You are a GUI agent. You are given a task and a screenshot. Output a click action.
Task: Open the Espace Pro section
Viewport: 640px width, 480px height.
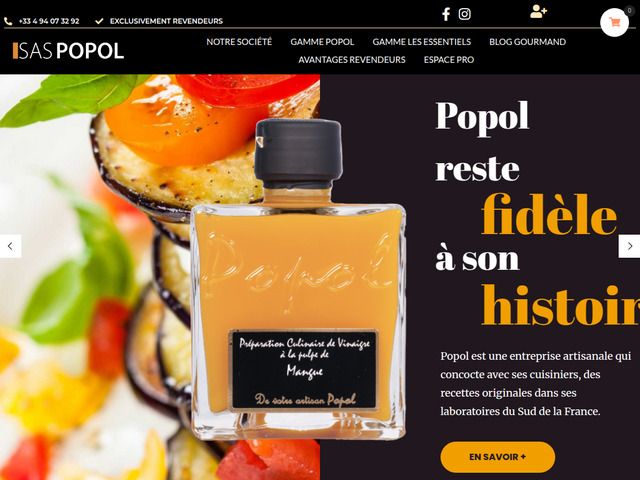point(449,60)
